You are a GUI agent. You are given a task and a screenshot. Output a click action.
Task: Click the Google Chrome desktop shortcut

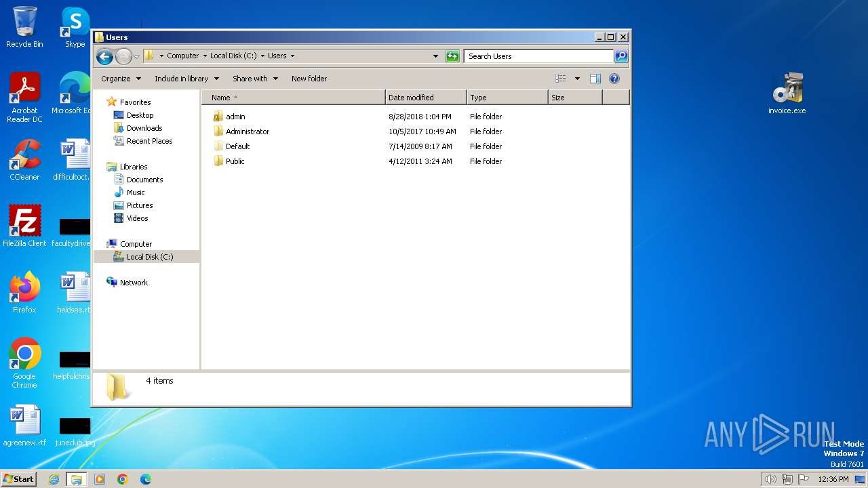point(24,363)
